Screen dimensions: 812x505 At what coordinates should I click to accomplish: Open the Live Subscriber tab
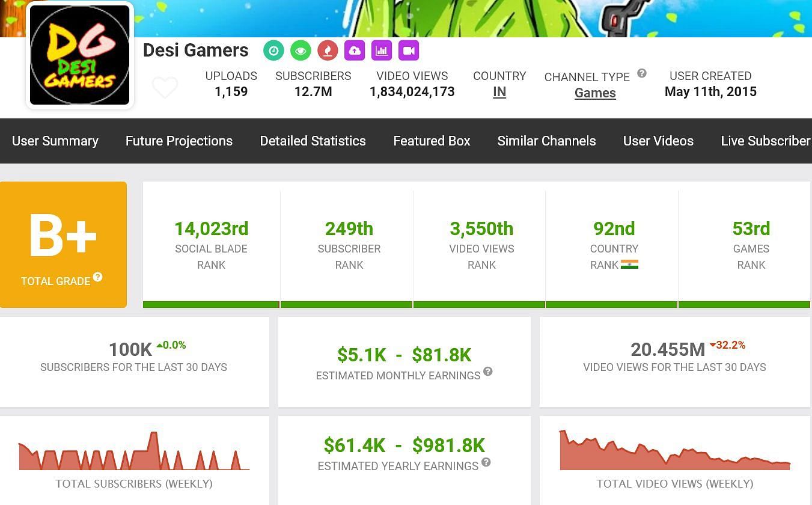pyautogui.click(x=766, y=141)
